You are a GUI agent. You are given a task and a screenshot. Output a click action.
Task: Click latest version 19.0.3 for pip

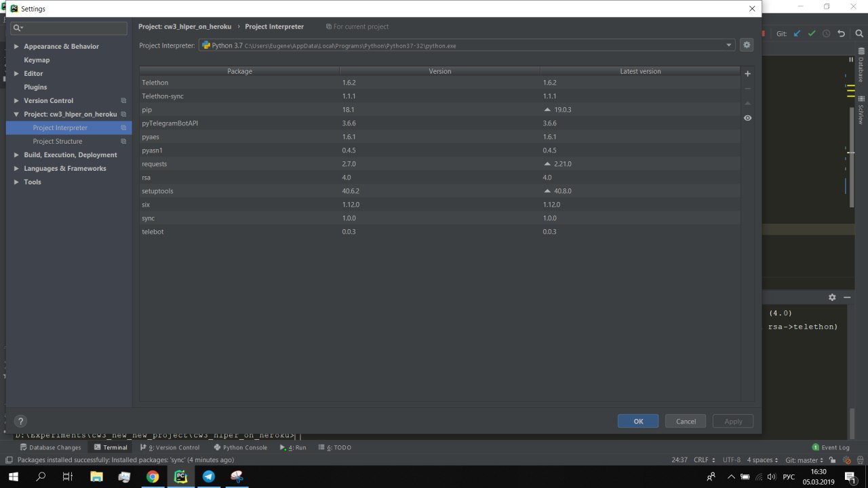point(563,110)
